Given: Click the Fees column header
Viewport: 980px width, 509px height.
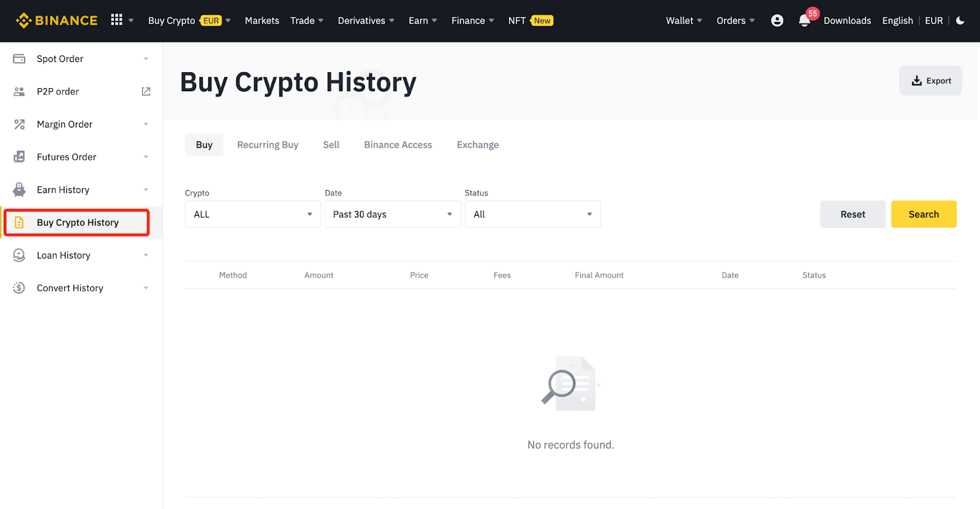Looking at the screenshot, I should point(502,275).
